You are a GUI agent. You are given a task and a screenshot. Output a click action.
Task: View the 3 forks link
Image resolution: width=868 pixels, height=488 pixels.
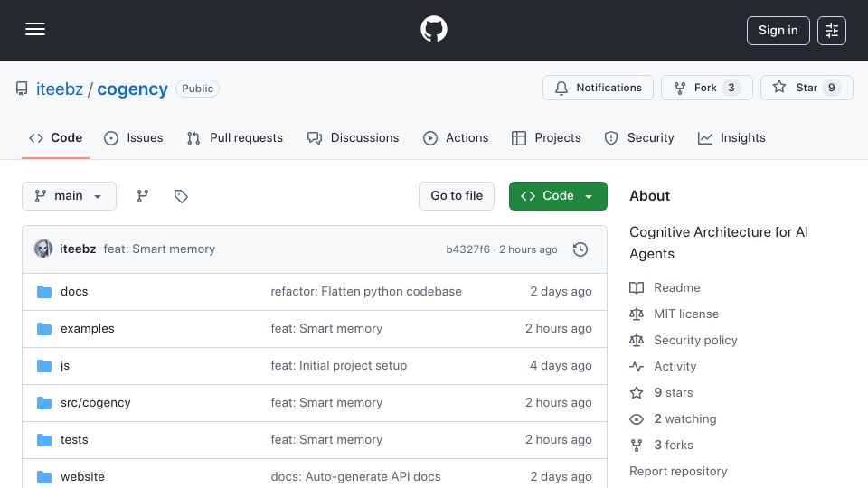coord(674,445)
